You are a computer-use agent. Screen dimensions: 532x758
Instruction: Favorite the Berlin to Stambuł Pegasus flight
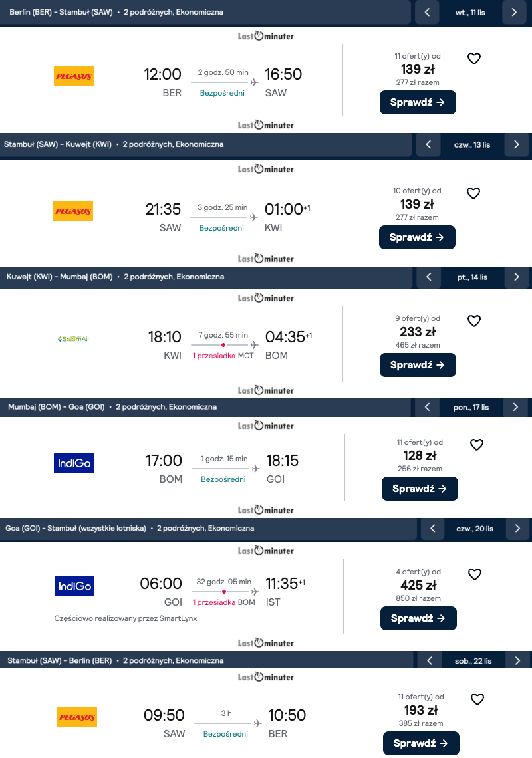point(474,59)
